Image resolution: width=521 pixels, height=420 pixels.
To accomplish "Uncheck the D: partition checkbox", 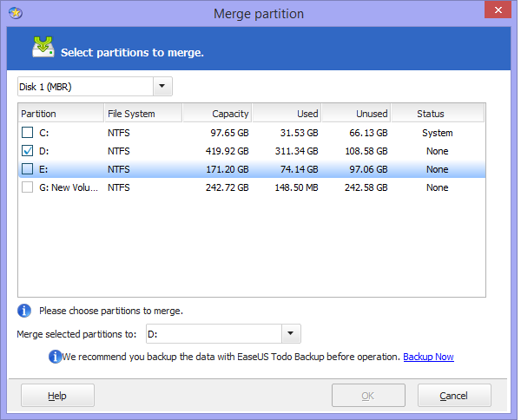I will (27, 151).
